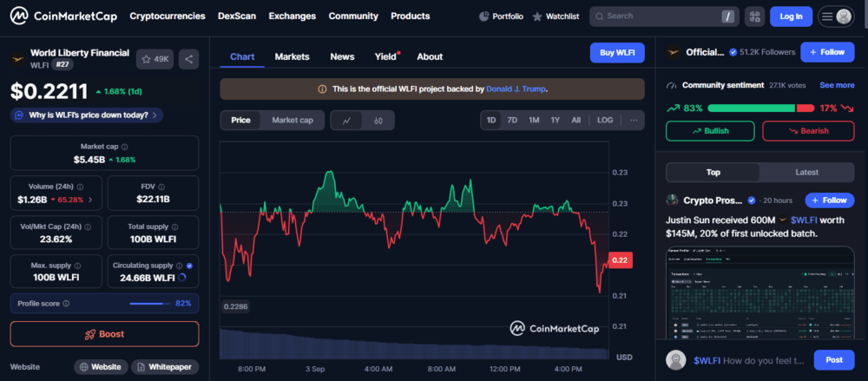Click the '$WLFI How do you feel' post field
Screen dimensions: 868x381
[748, 360]
